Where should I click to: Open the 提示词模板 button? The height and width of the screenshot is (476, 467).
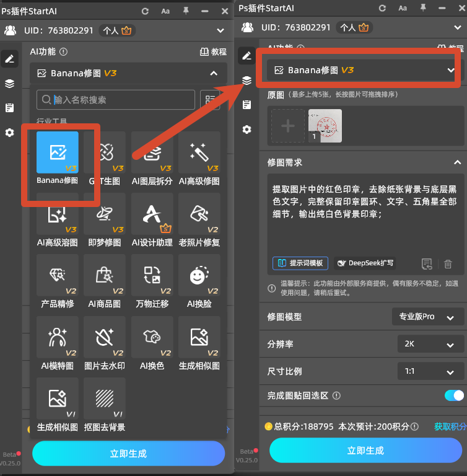tap(300, 263)
